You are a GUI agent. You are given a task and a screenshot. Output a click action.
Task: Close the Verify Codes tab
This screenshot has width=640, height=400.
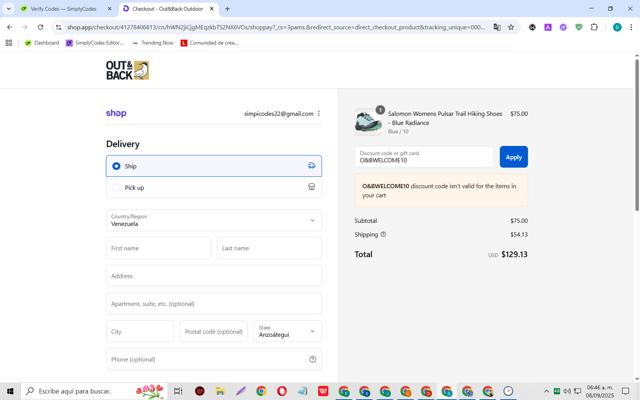coord(109,9)
